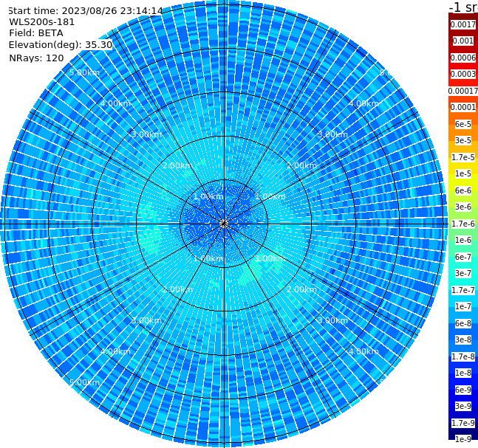
Task: Click the 3e-5 colorbar label
Action: coord(463,140)
